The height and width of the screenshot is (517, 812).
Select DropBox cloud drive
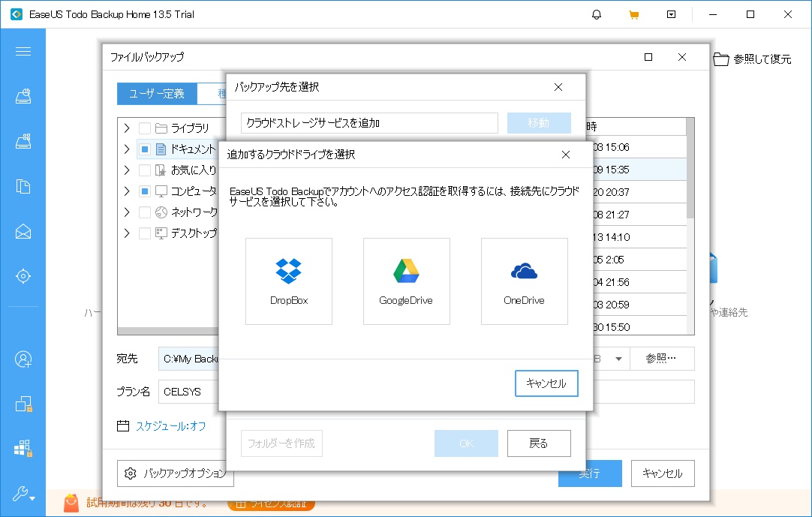click(x=288, y=281)
